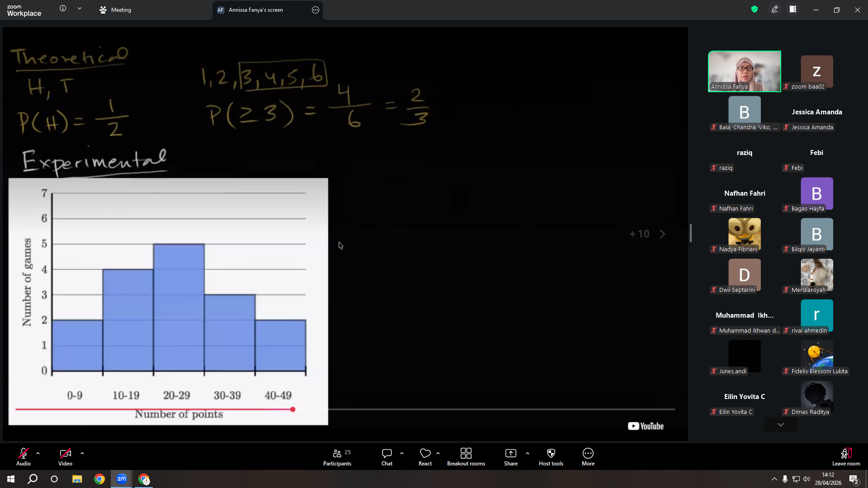The width and height of the screenshot is (868, 488).
Task: Open options for Annissa Fanya's screen share
Action: coord(316,10)
